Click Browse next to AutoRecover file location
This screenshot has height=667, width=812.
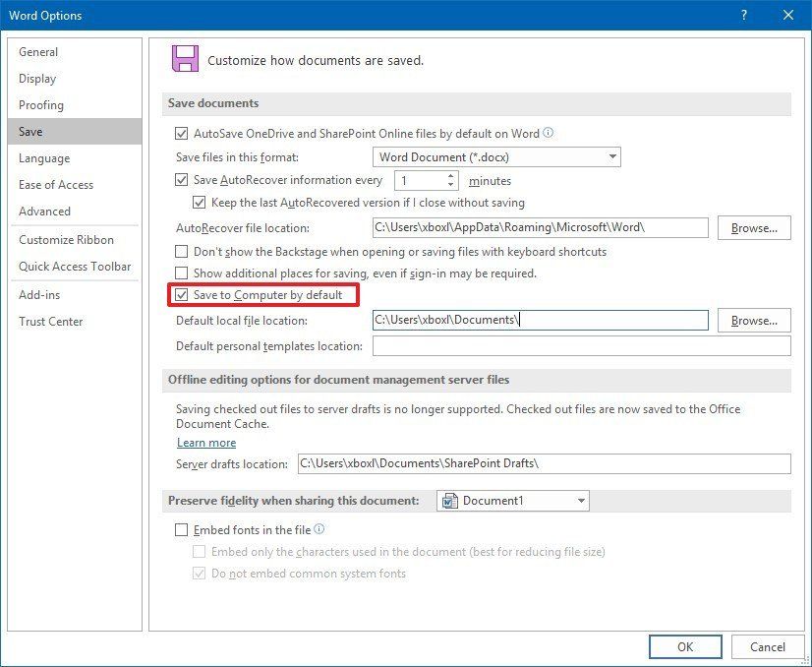click(753, 227)
